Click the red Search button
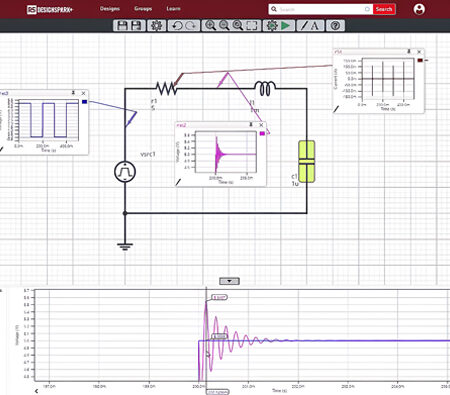This screenshot has width=450, height=395. (x=384, y=9)
